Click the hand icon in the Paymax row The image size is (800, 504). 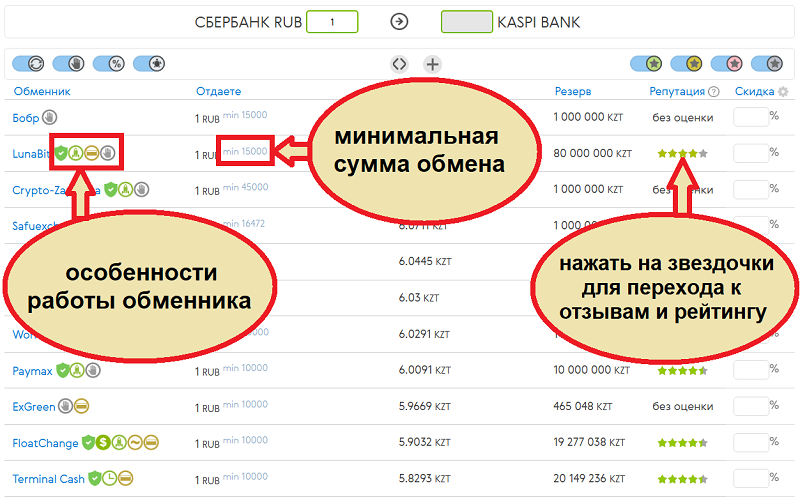(93, 370)
